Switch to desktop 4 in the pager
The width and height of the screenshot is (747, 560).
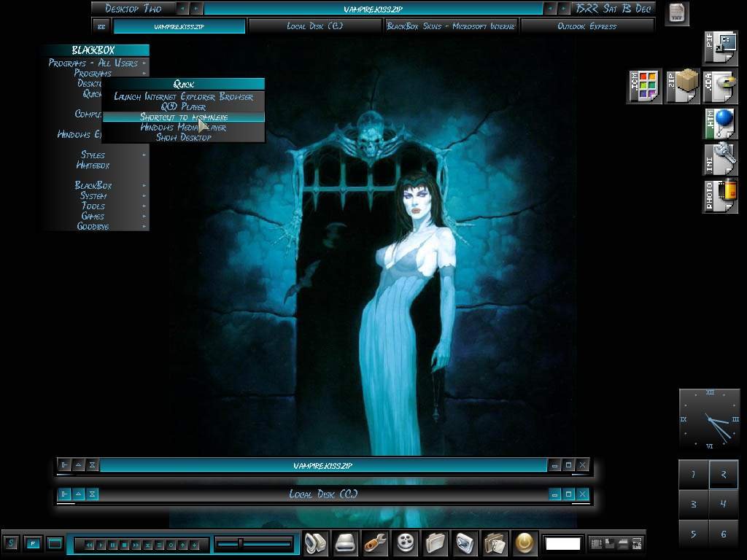(x=723, y=504)
